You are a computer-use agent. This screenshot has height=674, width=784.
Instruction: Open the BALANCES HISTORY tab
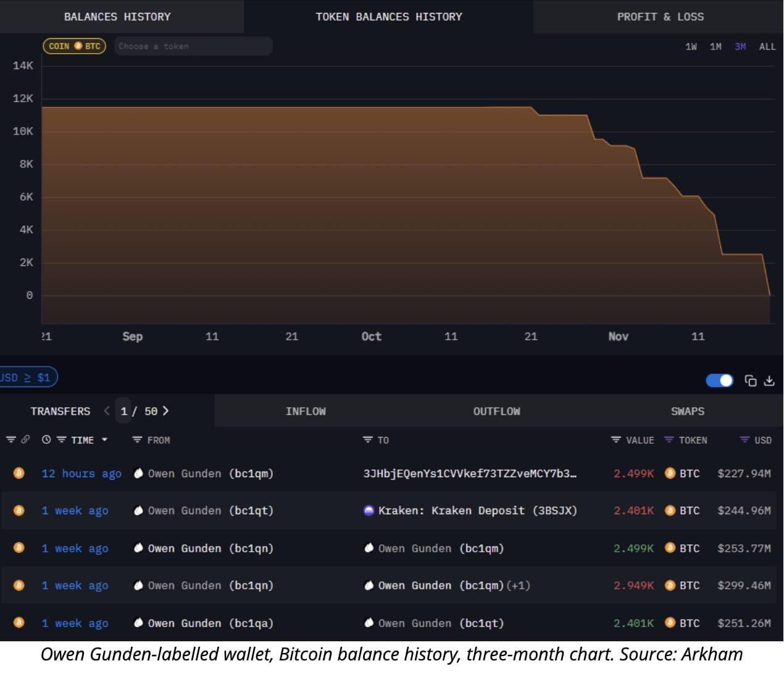[x=117, y=17]
